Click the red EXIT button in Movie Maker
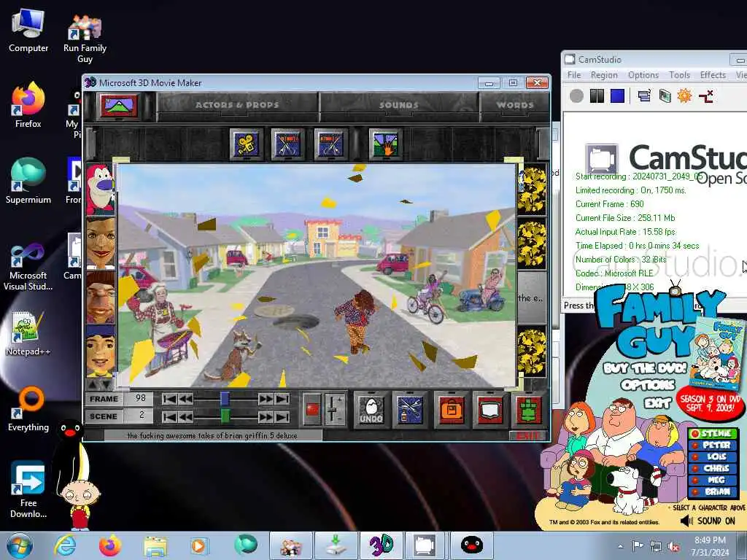This screenshot has height=560, width=747. (x=528, y=436)
